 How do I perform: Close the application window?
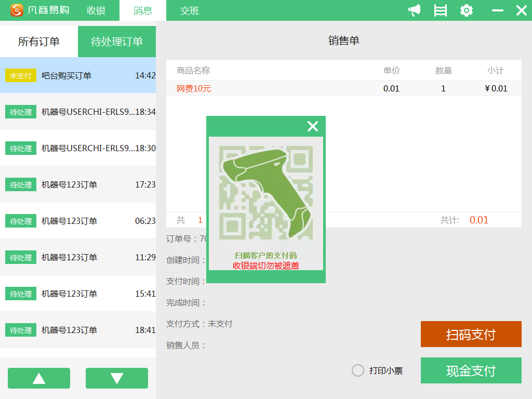522,10
